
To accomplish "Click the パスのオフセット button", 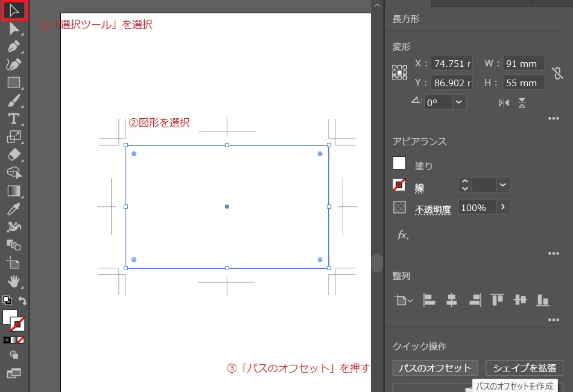I will point(435,368).
